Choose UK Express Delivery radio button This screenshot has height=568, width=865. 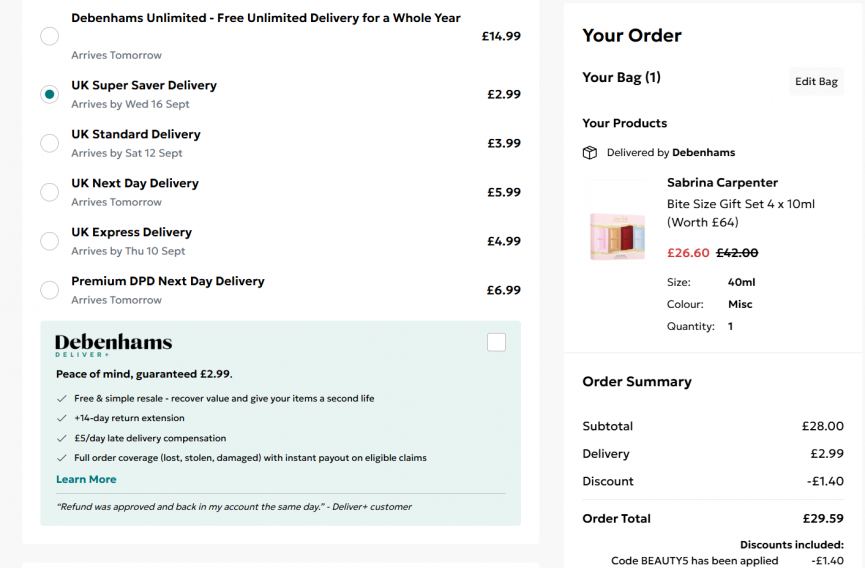(x=50, y=242)
